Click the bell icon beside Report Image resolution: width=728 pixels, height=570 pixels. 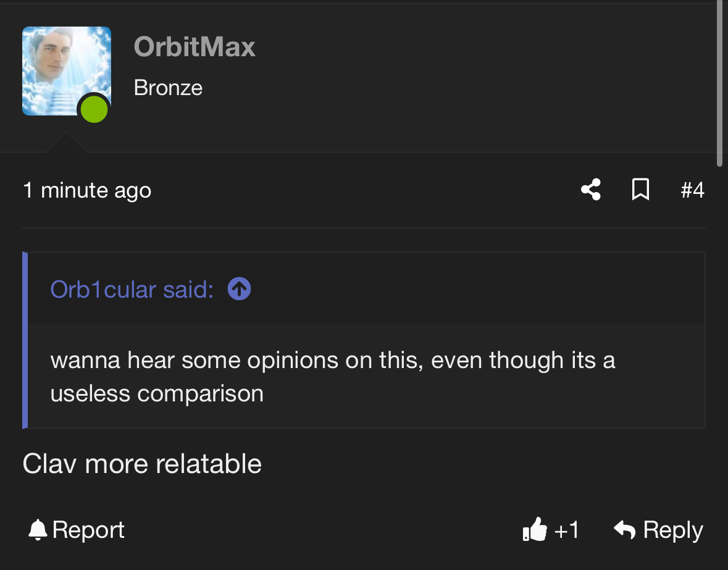click(x=38, y=530)
